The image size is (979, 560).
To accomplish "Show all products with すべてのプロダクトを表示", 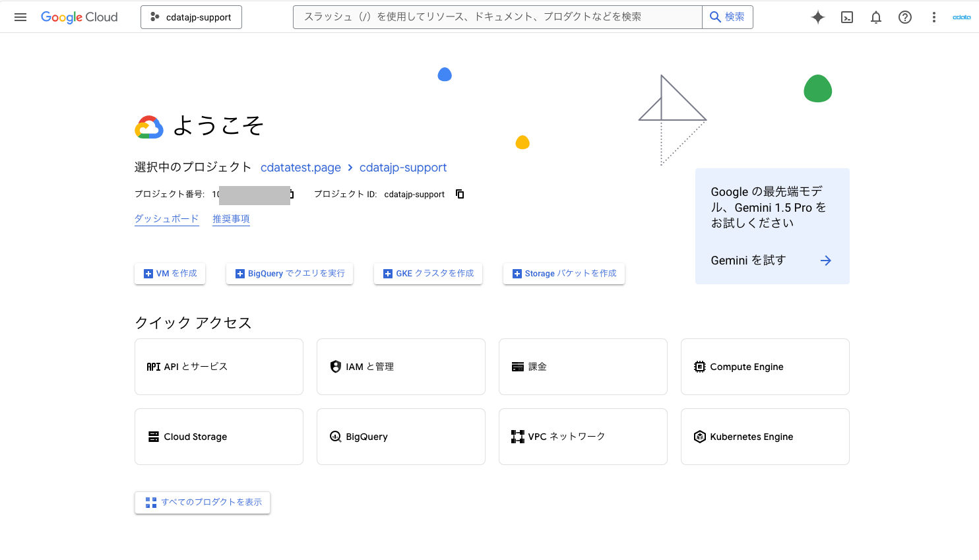I will [203, 503].
